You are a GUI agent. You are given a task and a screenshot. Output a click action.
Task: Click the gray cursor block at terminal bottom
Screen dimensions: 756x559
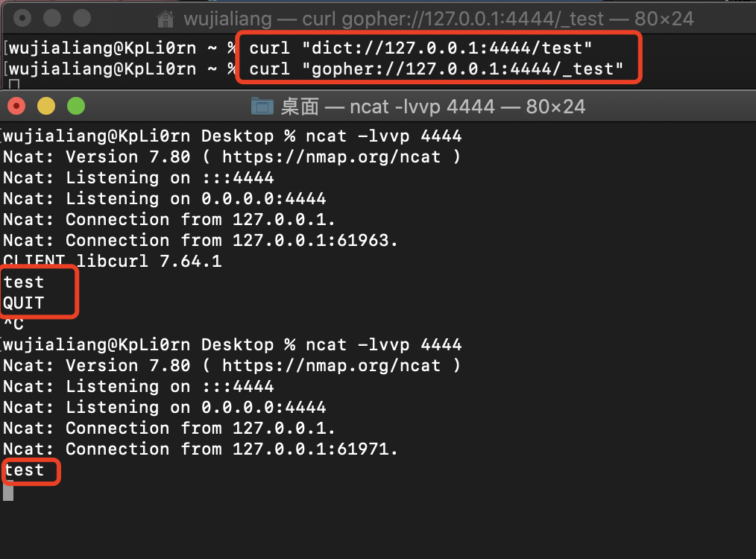point(8,491)
